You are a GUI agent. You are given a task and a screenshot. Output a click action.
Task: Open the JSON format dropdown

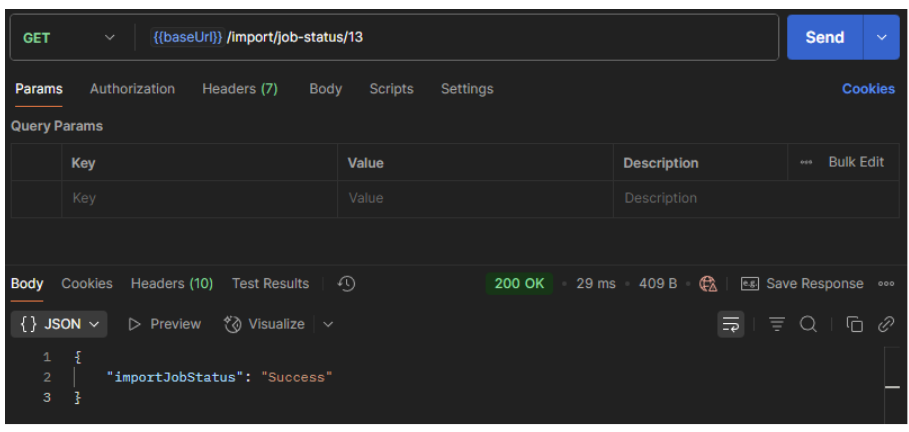point(59,324)
